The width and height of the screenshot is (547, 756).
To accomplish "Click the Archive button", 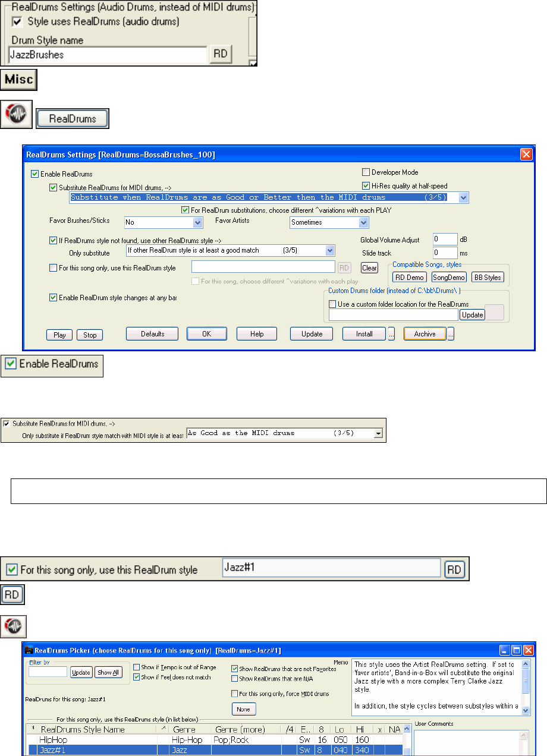I will pyautogui.click(x=425, y=334).
